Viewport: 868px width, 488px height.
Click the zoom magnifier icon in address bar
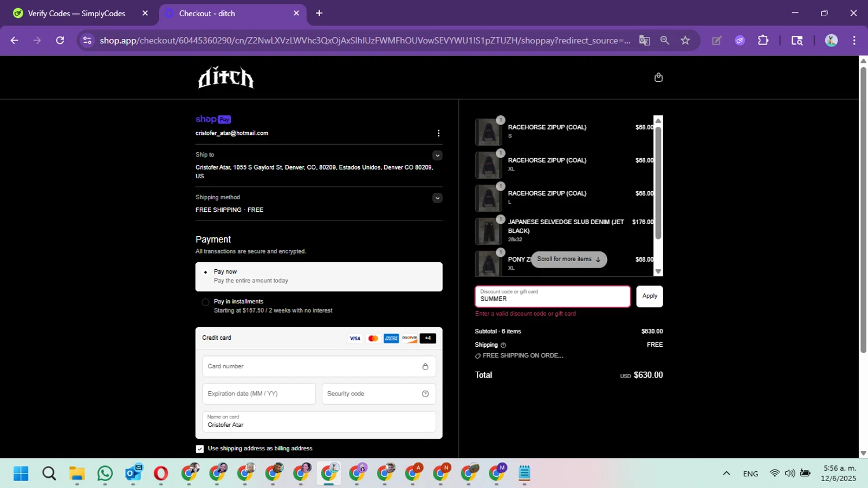coord(665,41)
